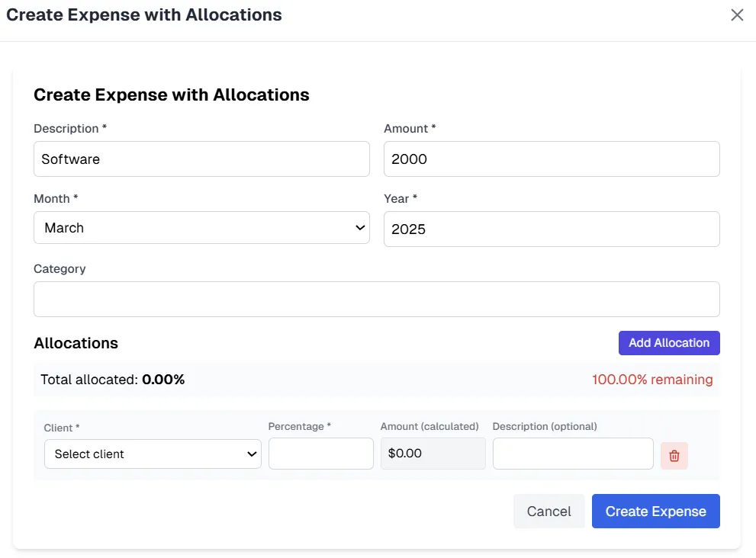756x558 pixels.
Task: Cancel the expense creation
Action: coord(549,511)
